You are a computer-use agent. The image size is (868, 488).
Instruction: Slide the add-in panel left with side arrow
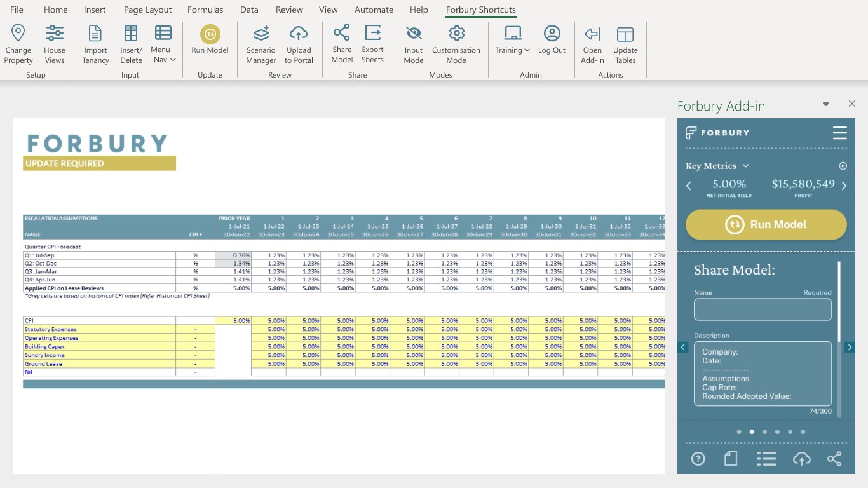tap(682, 347)
